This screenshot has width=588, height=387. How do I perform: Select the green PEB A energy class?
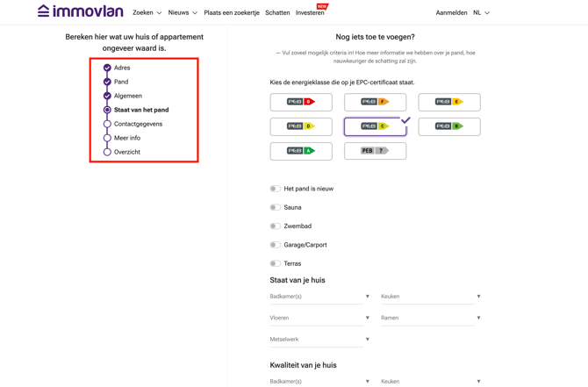[x=301, y=151]
